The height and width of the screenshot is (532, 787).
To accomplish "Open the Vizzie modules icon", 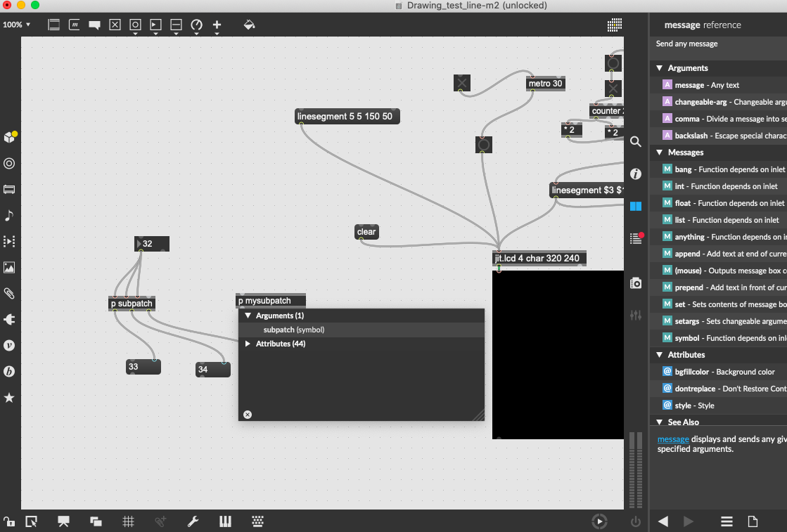I will tap(9, 346).
